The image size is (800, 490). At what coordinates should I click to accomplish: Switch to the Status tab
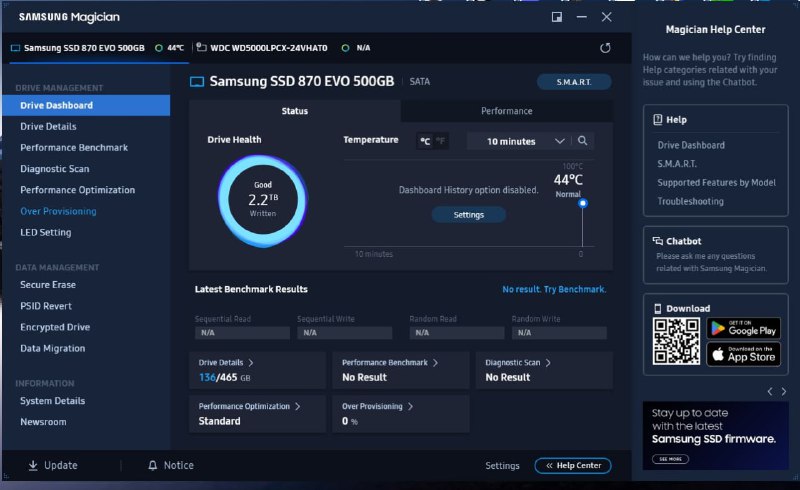point(295,111)
